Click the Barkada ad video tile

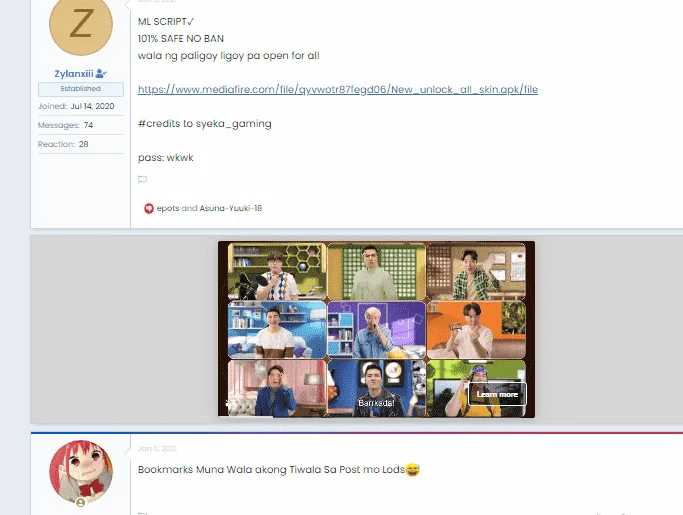coord(376,388)
